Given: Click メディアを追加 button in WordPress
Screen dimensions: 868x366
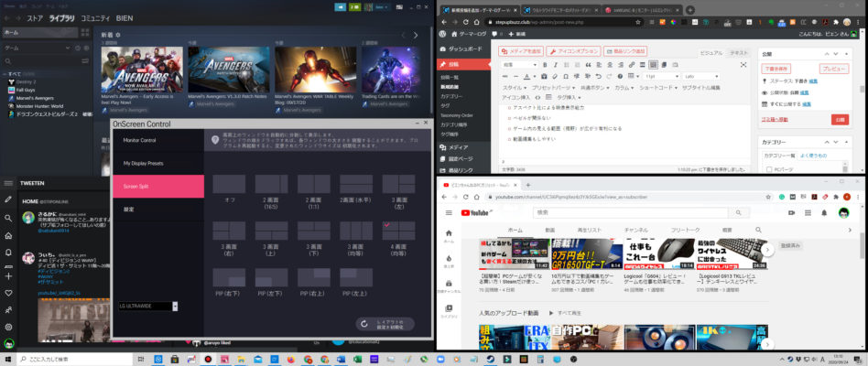Looking at the screenshot, I should (x=520, y=51).
